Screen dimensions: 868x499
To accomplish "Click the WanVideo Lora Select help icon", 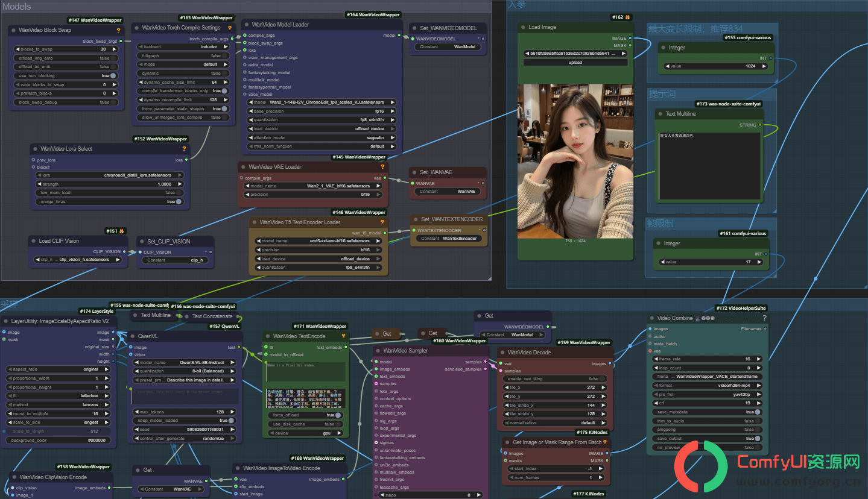I will (x=184, y=148).
